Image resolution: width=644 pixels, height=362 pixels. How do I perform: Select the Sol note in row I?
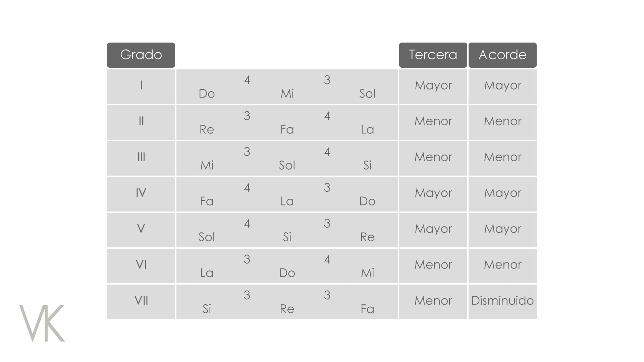(367, 94)
